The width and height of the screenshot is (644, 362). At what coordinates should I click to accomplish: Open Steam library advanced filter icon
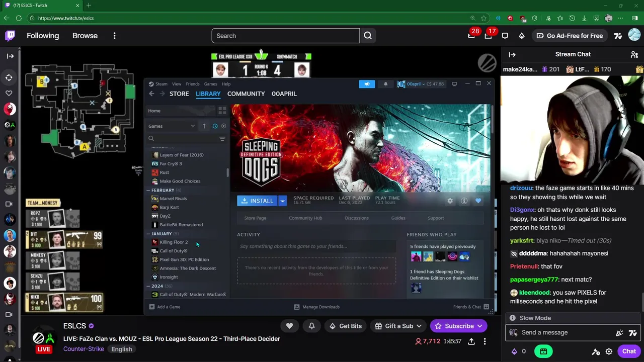click(222, 138)
